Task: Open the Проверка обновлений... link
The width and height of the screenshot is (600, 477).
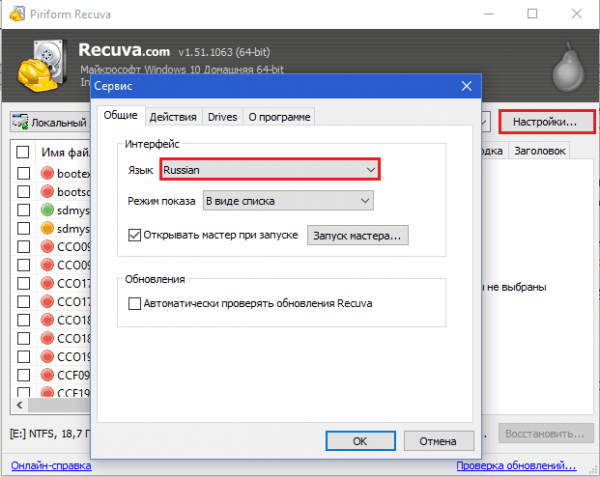Action: pyautogui.click(x=516, y=466)
